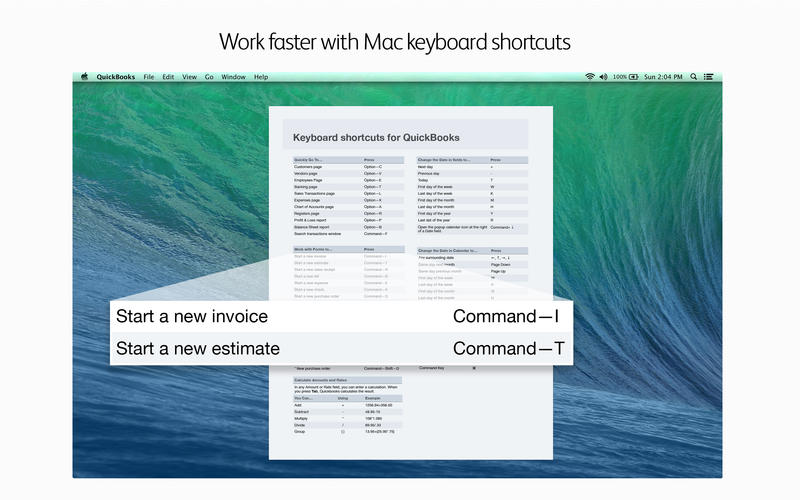Screen dimensions: 800x500
Task: Click the 'Group' calculation row
Action: click(x=347, y=432)
